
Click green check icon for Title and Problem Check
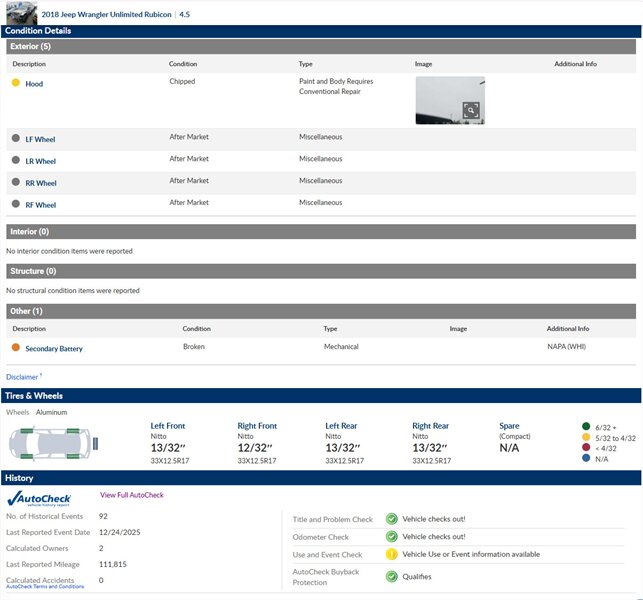click(x=392, y=519)
